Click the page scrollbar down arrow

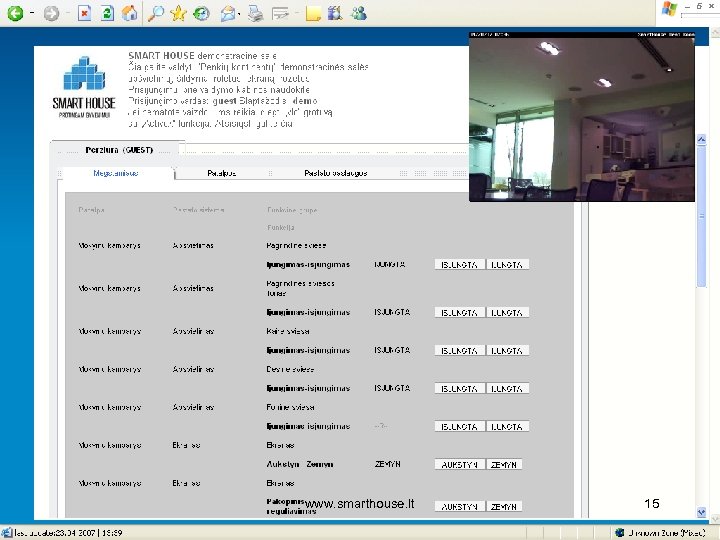(x=701, y=512)
